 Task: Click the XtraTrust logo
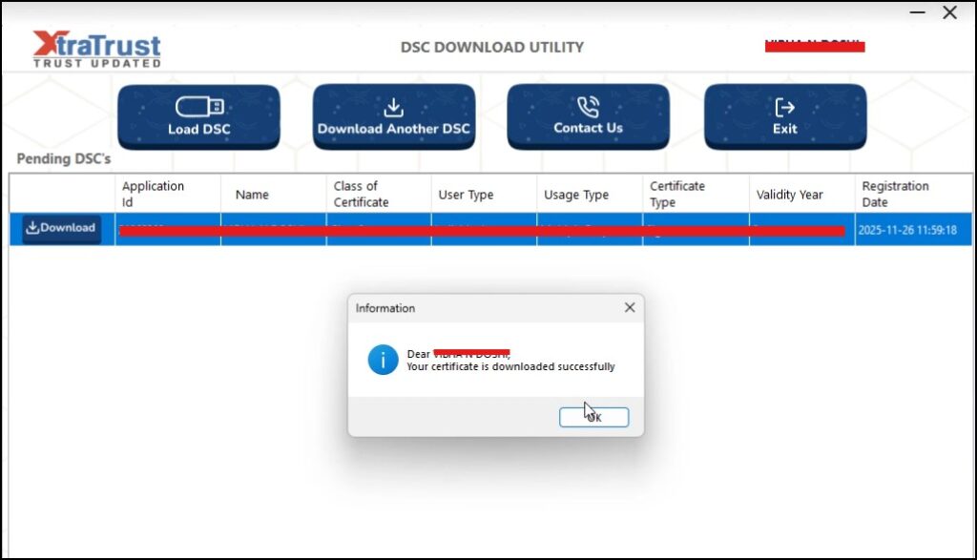(x=96, y=49)
